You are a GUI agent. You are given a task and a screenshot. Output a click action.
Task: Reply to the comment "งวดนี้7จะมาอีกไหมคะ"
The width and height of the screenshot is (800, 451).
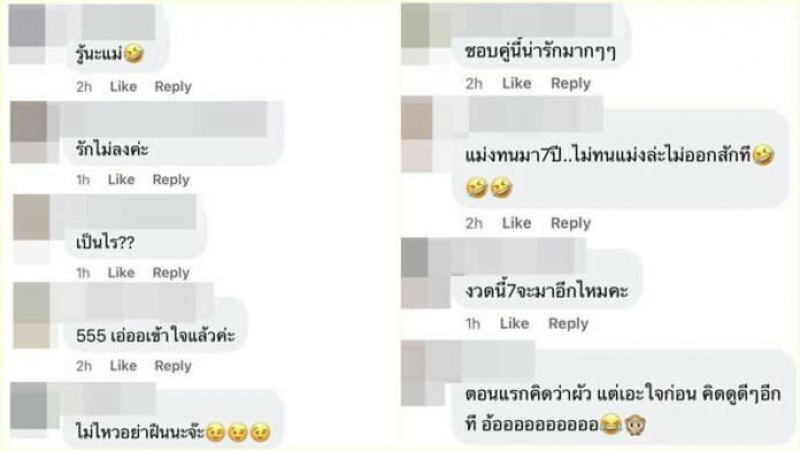(x=568, y=323)
